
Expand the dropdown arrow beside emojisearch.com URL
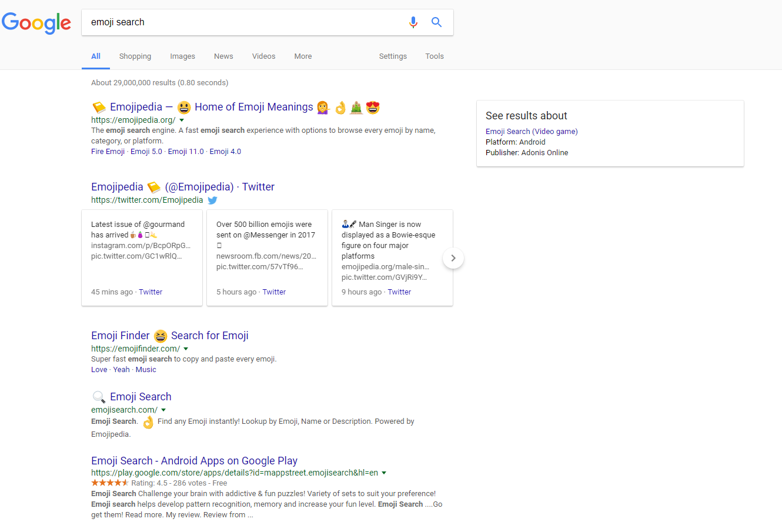(163, 410)
